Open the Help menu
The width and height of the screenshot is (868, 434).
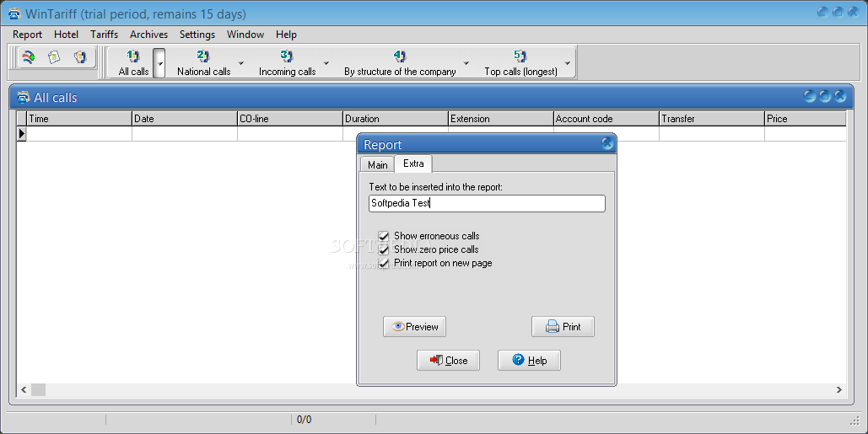click(286, 35)
